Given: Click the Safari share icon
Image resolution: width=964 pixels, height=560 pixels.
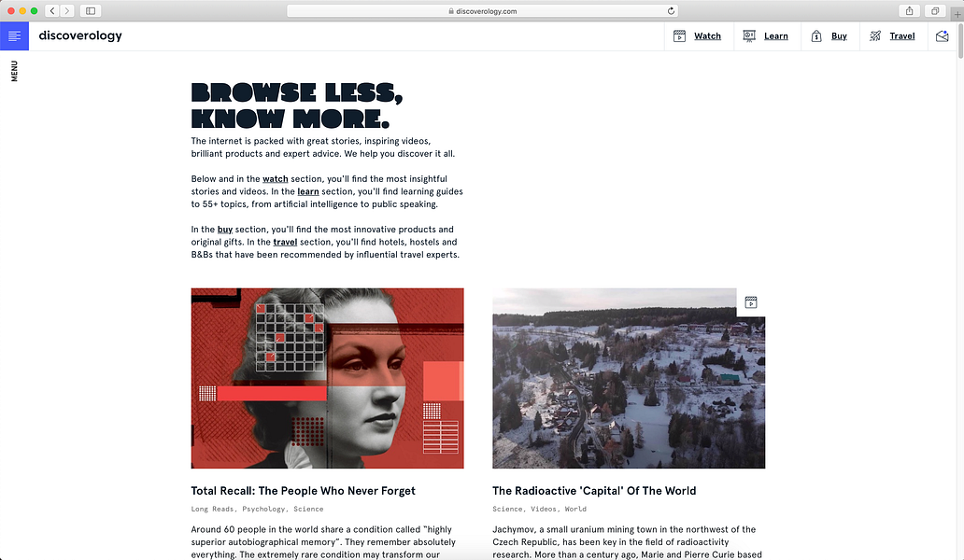Looking at the screenshot, I should tap(909, 10).
